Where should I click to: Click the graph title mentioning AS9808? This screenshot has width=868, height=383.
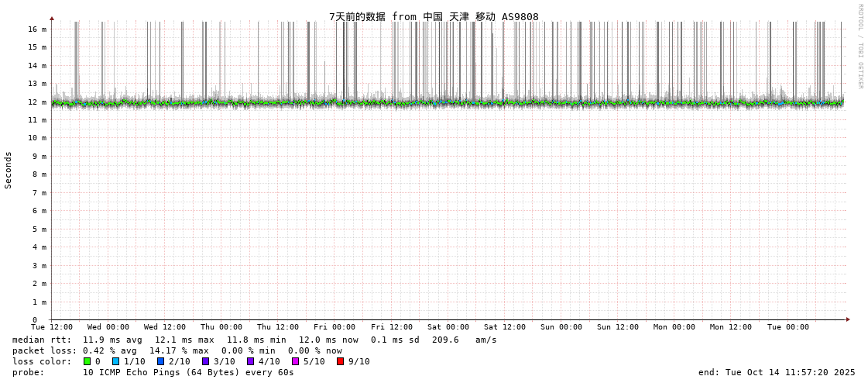434,16
